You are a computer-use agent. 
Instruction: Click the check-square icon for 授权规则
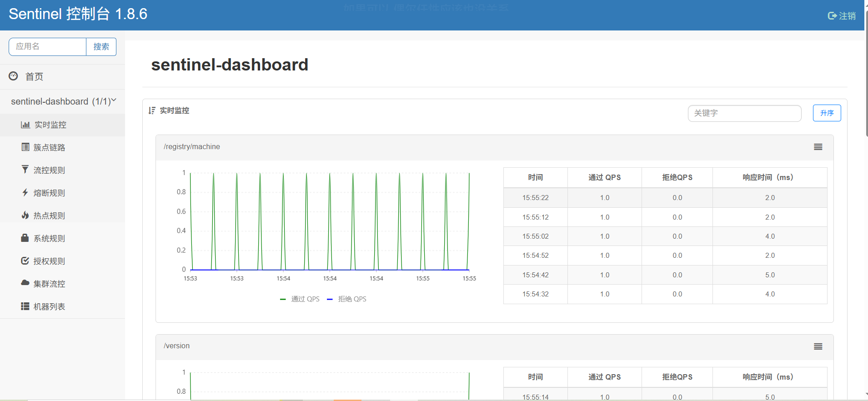25,261
